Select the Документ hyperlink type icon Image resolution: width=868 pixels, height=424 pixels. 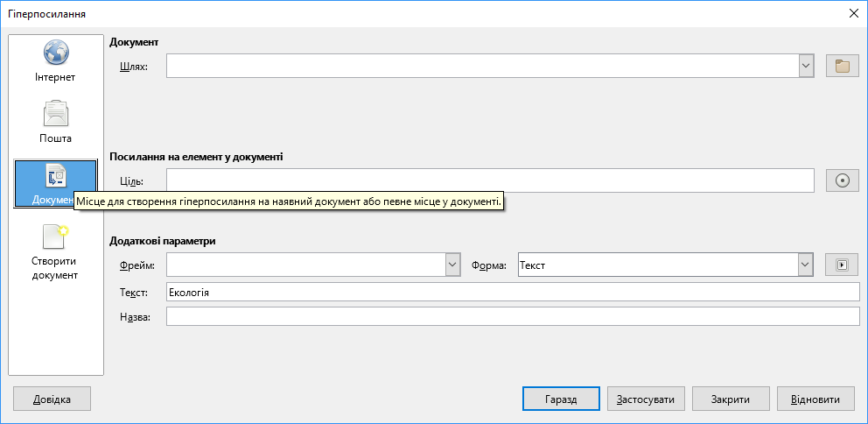click(x=55, y=176)
